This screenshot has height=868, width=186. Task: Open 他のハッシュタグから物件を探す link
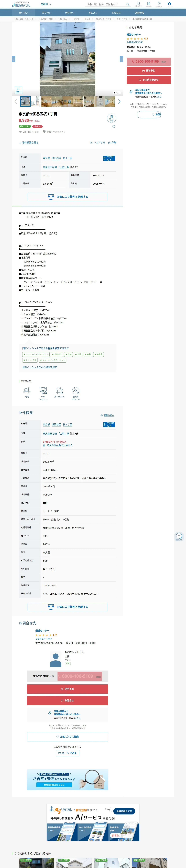point(40,367)
